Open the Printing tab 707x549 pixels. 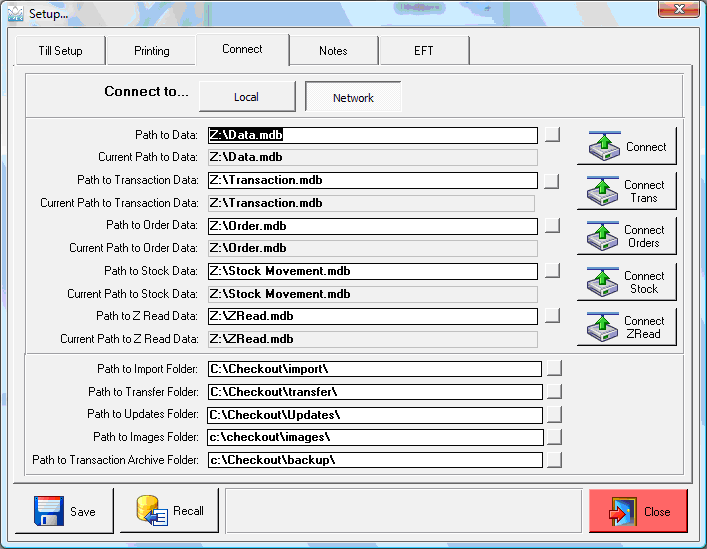tap(151, 51)
